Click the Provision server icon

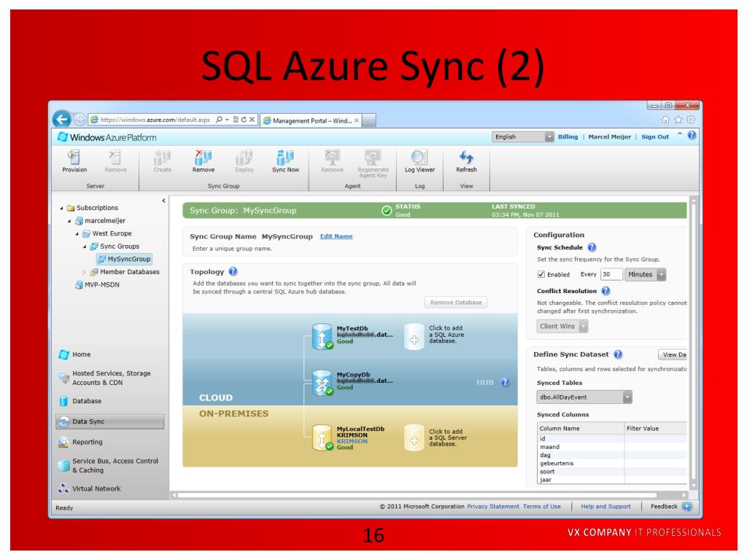(x=74, y=157)
